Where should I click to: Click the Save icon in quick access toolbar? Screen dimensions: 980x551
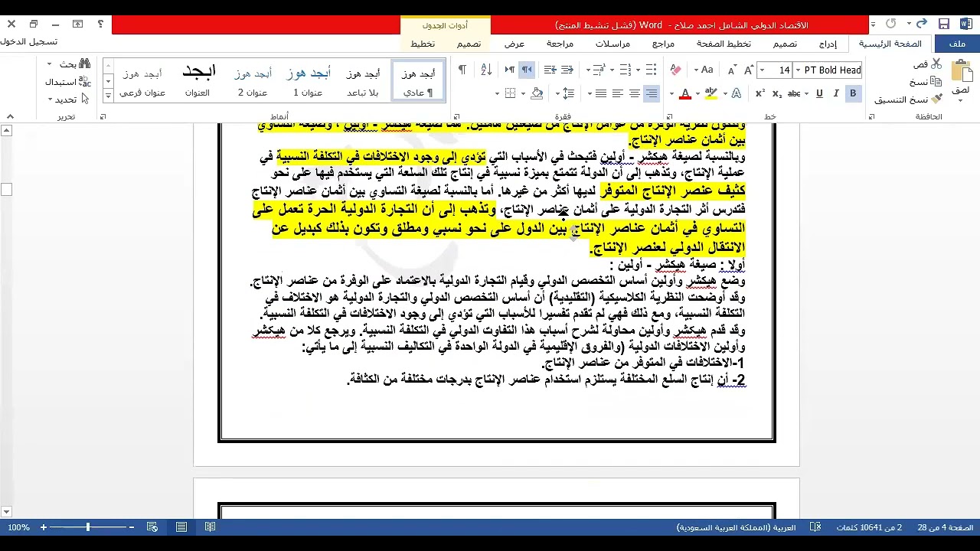pos(944,24)
